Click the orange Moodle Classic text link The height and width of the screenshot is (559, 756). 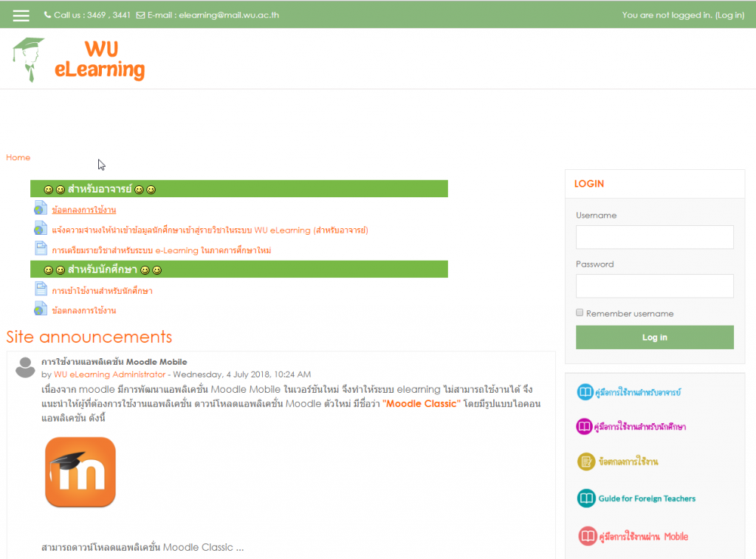[x=422, y=404]
